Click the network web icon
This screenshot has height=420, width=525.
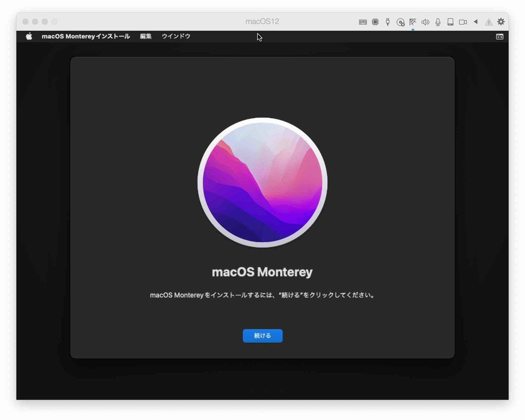coord(413,22)
